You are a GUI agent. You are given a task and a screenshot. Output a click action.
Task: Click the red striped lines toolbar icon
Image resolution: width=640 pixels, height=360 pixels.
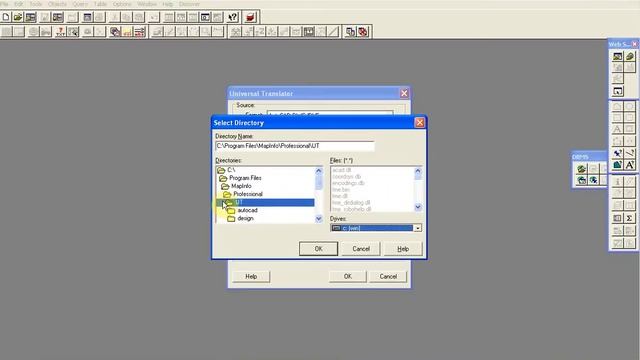[140, 31]
